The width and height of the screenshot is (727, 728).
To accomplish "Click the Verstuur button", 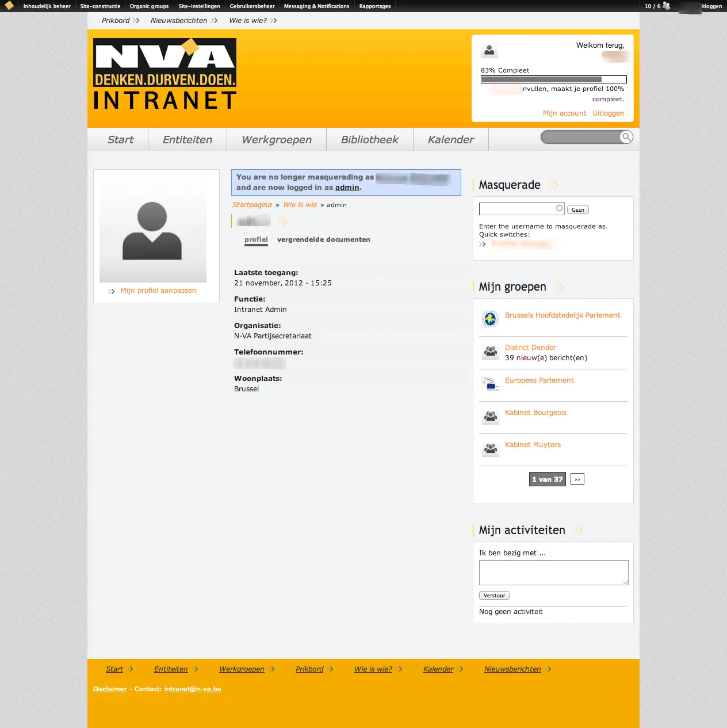I will tap(494, 596).
